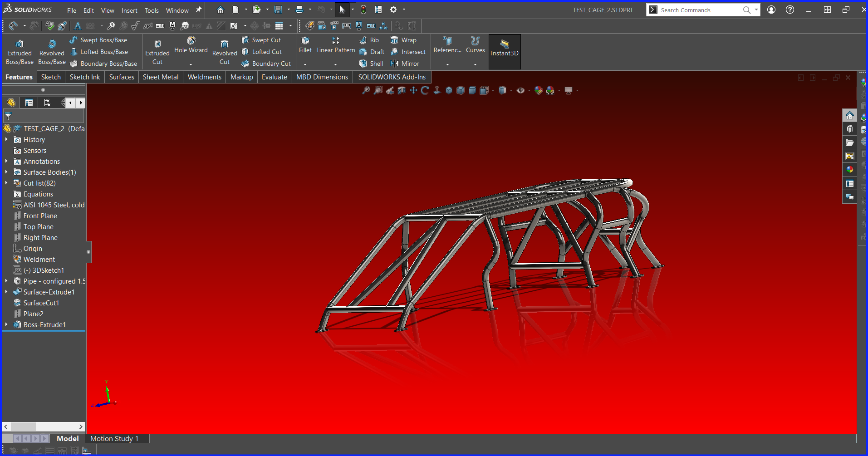The height and width of the screenshot is (456, 868).
Task: Choose the Swept Boss/Base feature
Action: 98,40
